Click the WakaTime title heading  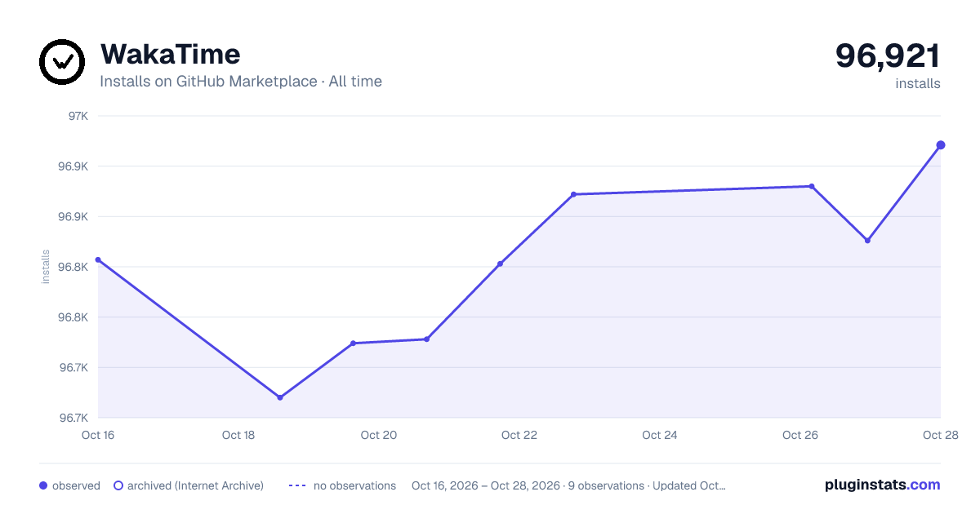[x=170, y=54]
